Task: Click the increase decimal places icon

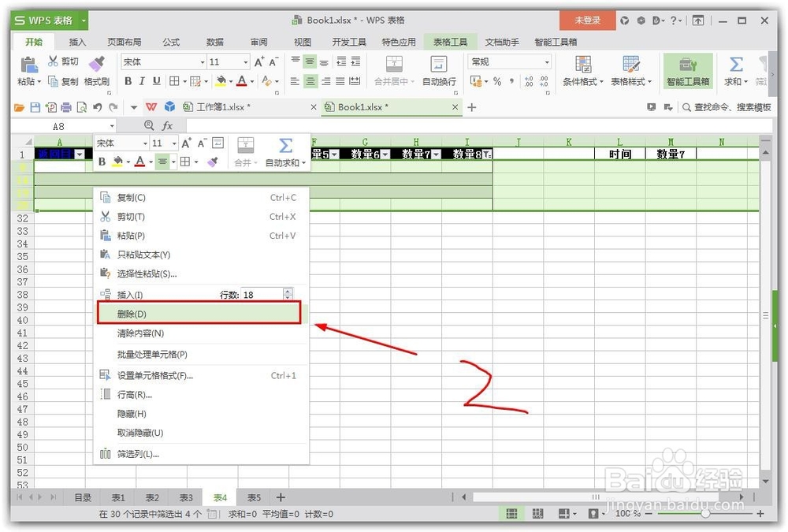Action: 529,81
